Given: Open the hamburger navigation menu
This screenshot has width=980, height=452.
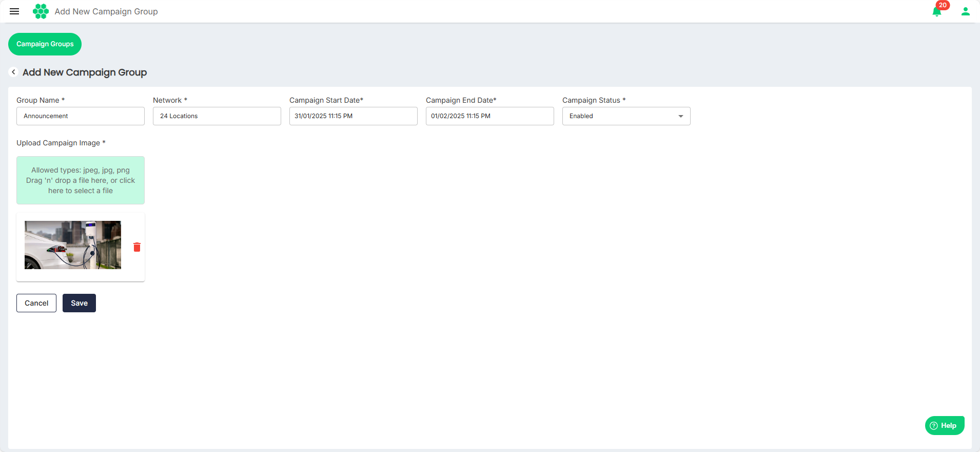Looking at the screenshot, I should pyautogui.click(x=14, y=11).
